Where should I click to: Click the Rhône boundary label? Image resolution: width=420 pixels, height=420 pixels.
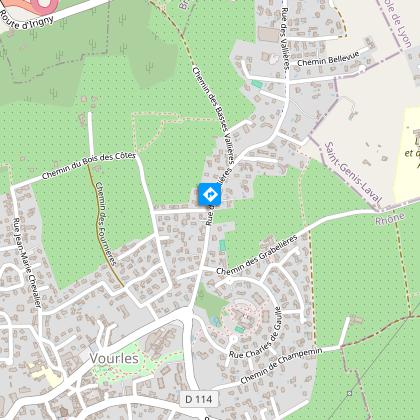coord(390,218)
